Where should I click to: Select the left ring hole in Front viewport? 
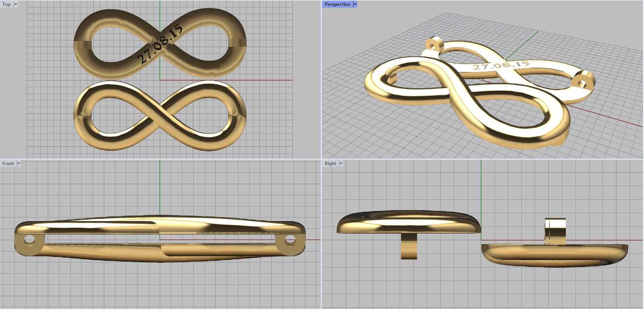click(29, 240)
